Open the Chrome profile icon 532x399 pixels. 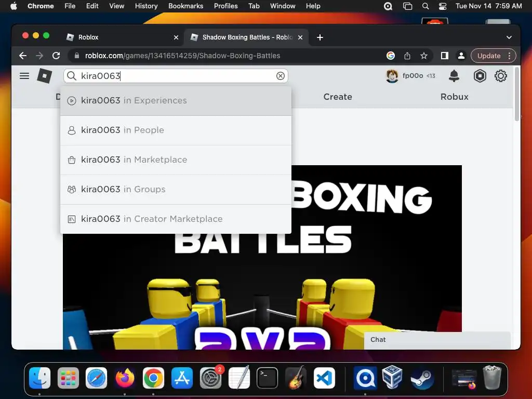coord(461,56)
